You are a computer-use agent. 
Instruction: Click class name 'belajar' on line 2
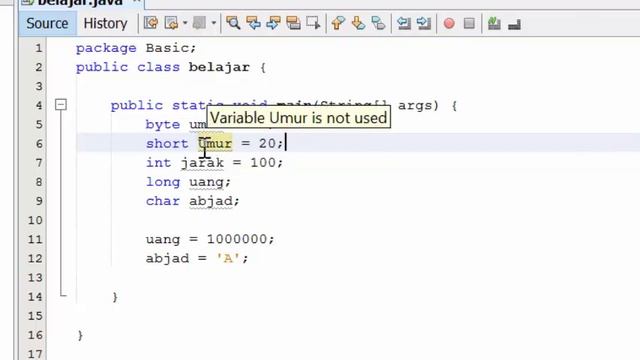[x=219, y=67]
